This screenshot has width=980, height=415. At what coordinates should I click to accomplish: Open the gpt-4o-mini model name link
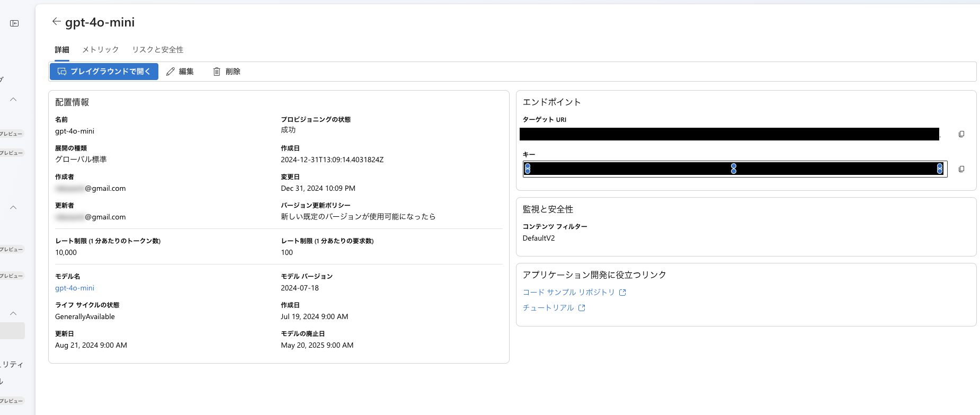tap(75, 288)
